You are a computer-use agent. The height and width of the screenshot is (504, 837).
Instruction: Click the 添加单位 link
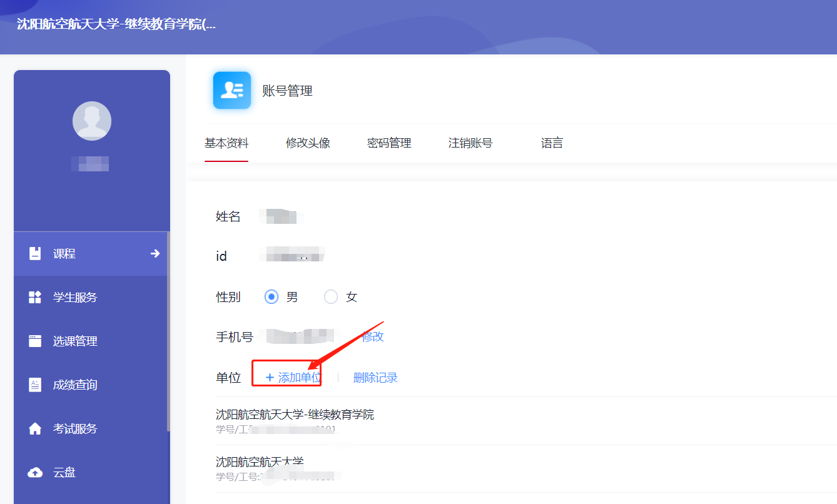293,378
